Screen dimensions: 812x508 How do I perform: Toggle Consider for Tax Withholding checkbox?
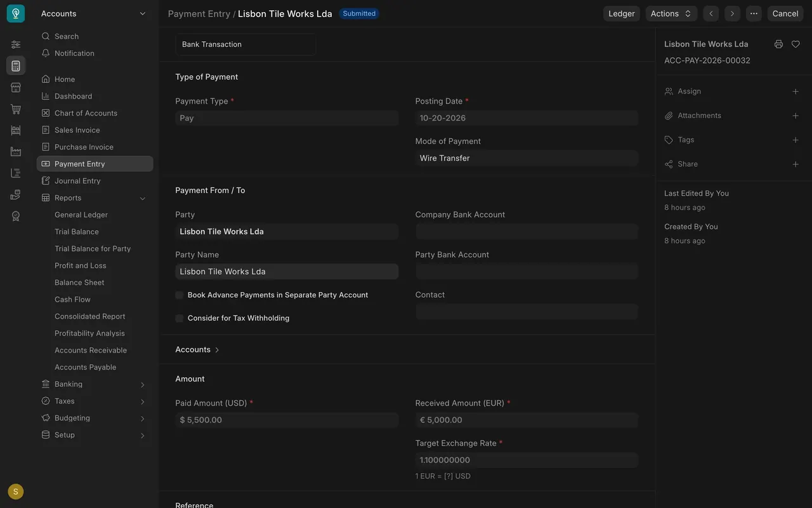pos(180,318)
